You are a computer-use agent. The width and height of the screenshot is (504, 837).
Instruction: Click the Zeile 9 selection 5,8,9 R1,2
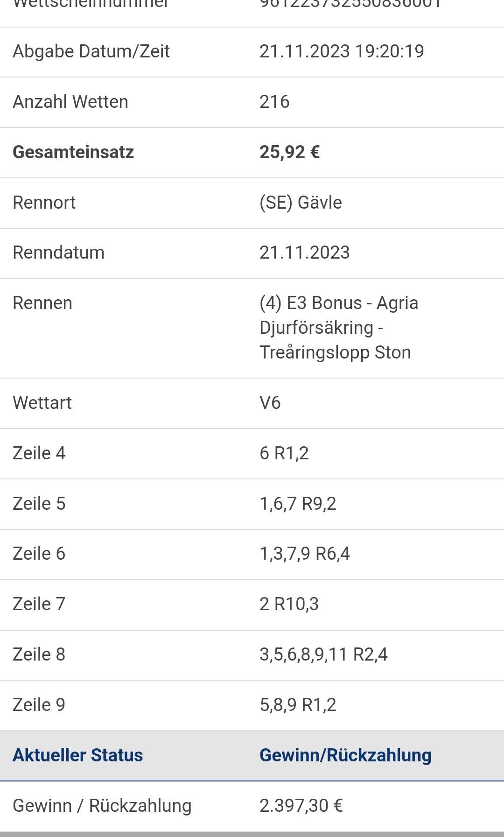coord(298,705)
